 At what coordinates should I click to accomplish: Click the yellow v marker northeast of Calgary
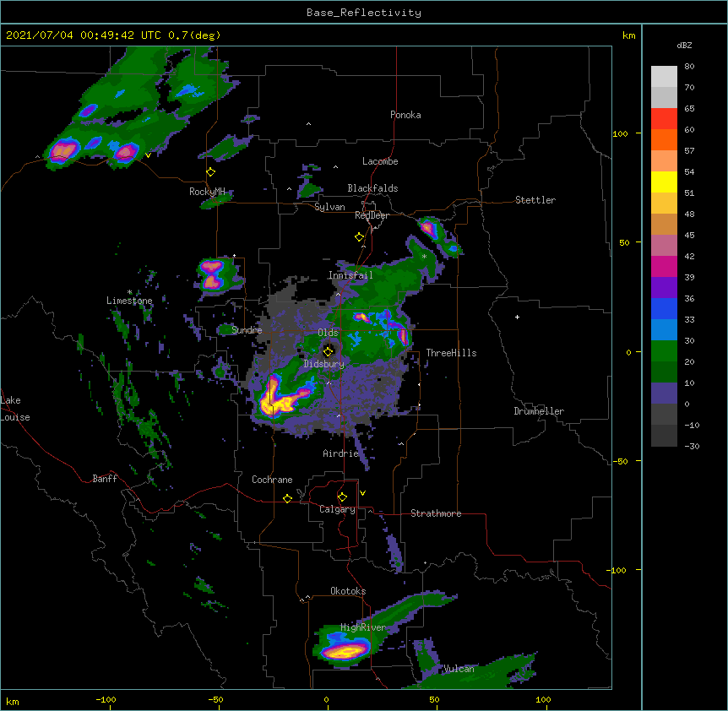tap(362, 493)
